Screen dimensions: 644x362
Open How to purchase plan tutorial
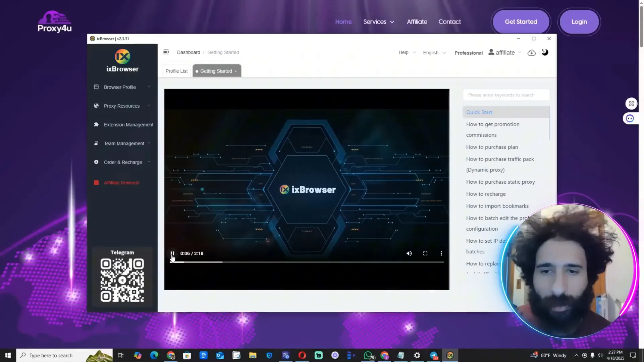tap(492, 147)
